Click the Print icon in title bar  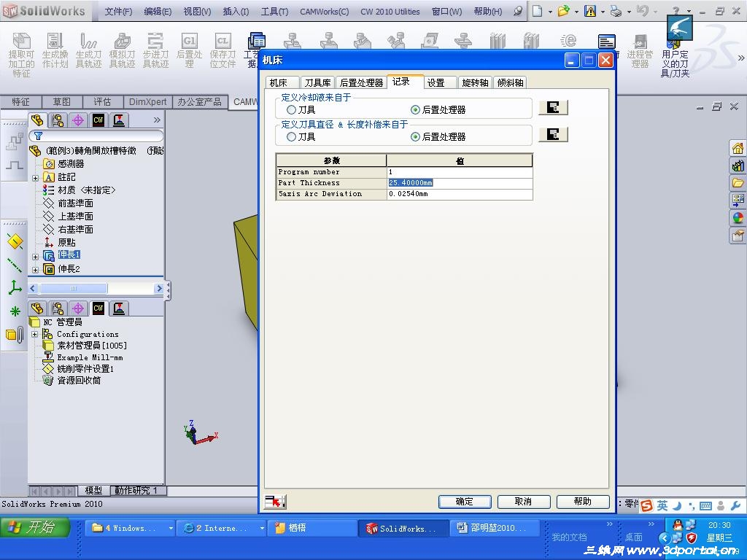click(616, 11)
